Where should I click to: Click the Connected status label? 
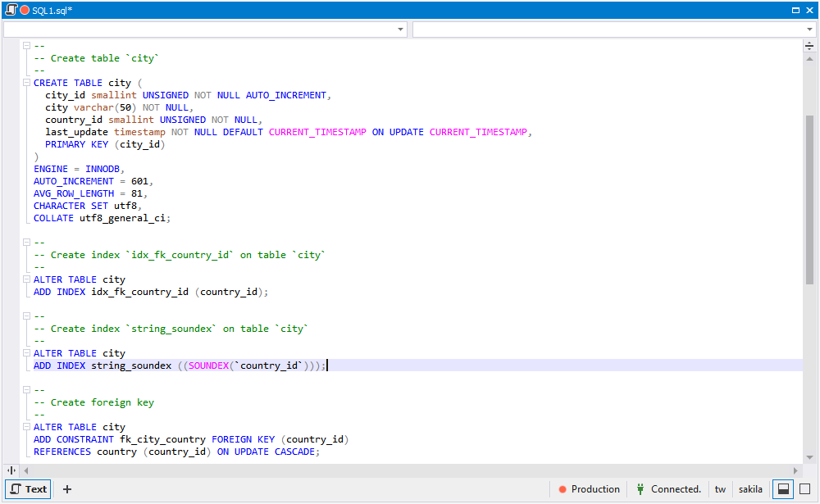[676, 489]
